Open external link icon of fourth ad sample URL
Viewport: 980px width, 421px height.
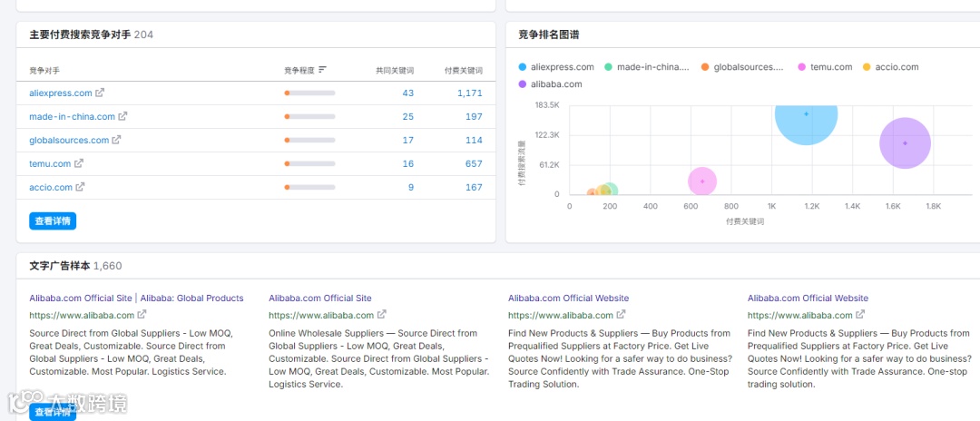(860, 315)
